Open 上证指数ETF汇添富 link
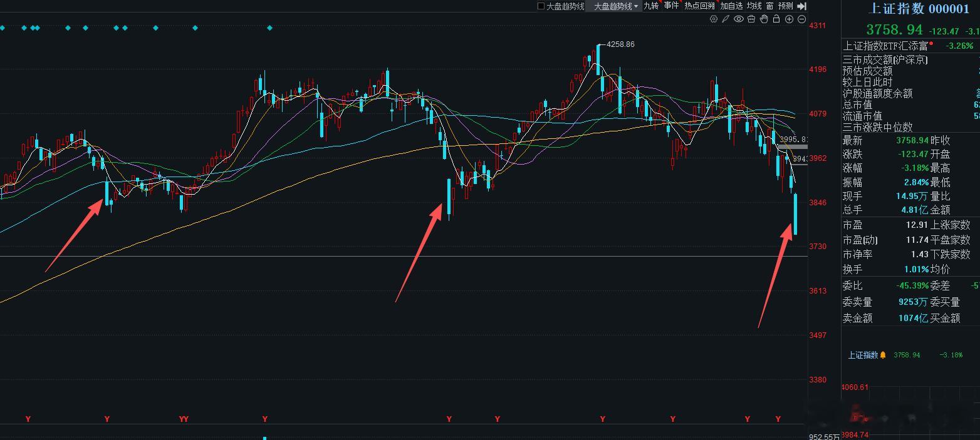 pyautogui.click(x=885, y=46)
